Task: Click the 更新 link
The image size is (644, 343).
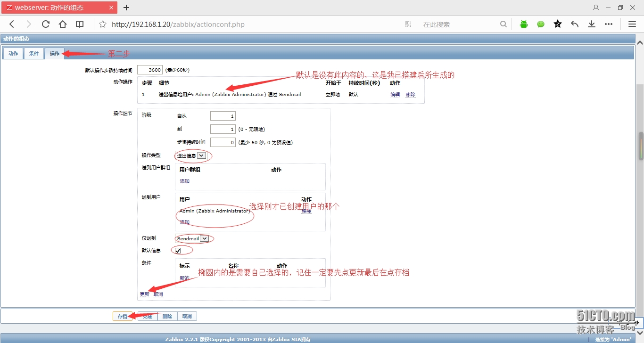Action: click(145, 294)
